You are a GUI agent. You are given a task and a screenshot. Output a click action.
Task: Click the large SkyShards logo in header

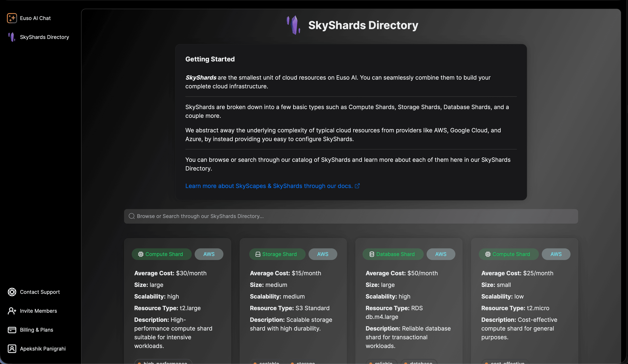(294, 25)
